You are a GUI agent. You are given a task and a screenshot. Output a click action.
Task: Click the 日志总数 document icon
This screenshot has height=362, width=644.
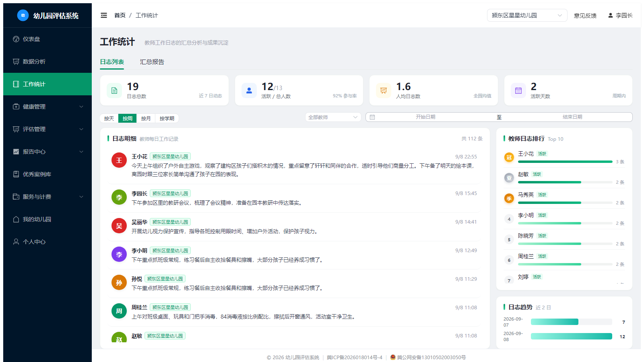tap(114, 90)
